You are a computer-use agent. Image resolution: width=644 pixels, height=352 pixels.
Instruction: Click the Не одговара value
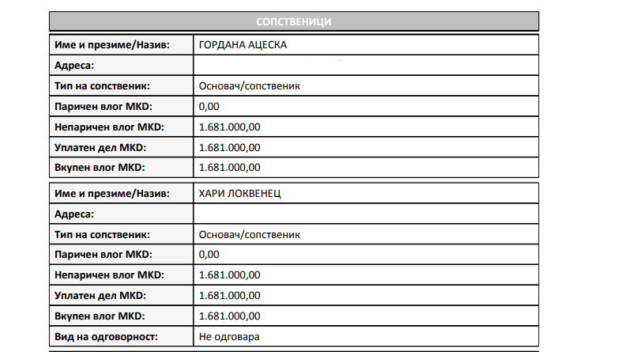[x=230, y=337]
